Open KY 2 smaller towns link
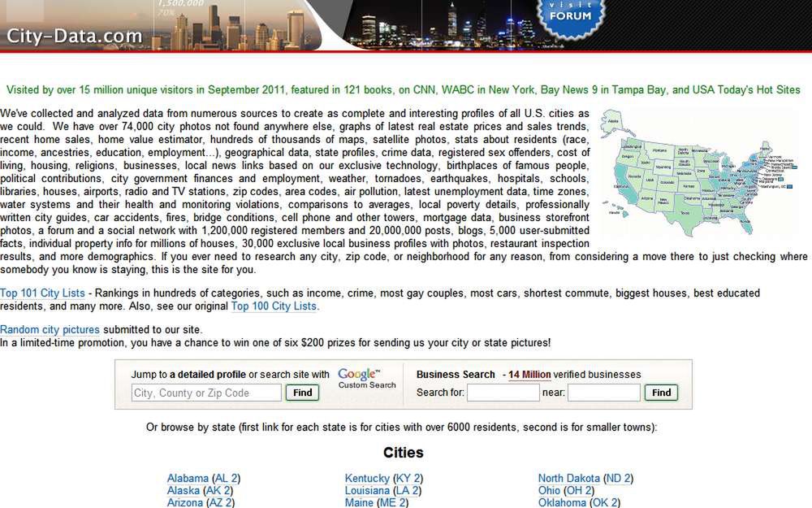This screenshot has width=812, height=508. pos(408,478)
